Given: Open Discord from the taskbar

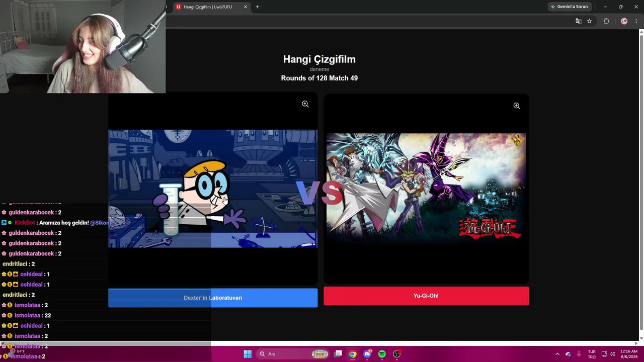Looking at the screenshot, I should (x=367, y=354).
